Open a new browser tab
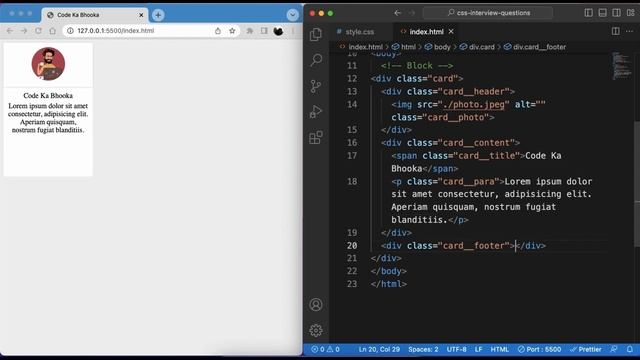Screen dimensions: 640x360 click(x=158, y=15)
